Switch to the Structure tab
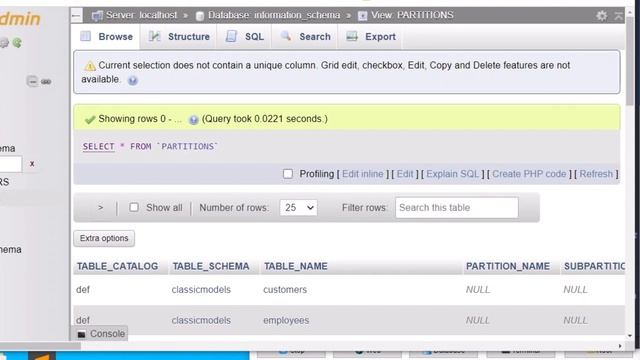This screenshot has width=640, height=360. pos(179,37)
